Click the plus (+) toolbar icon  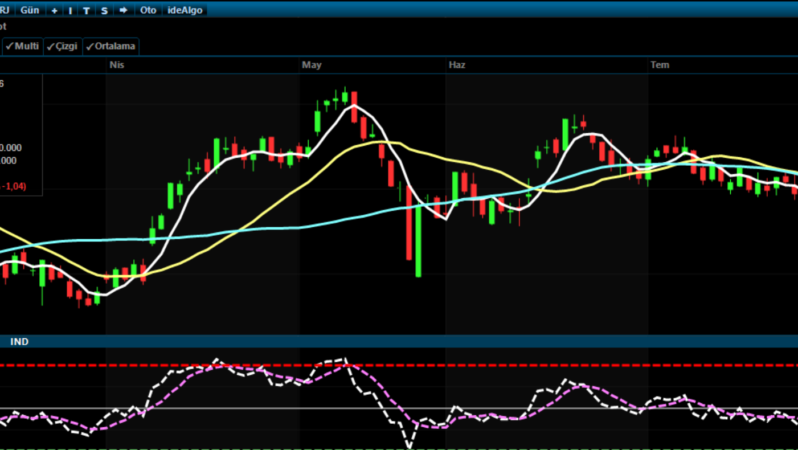(x=54, y=10)
